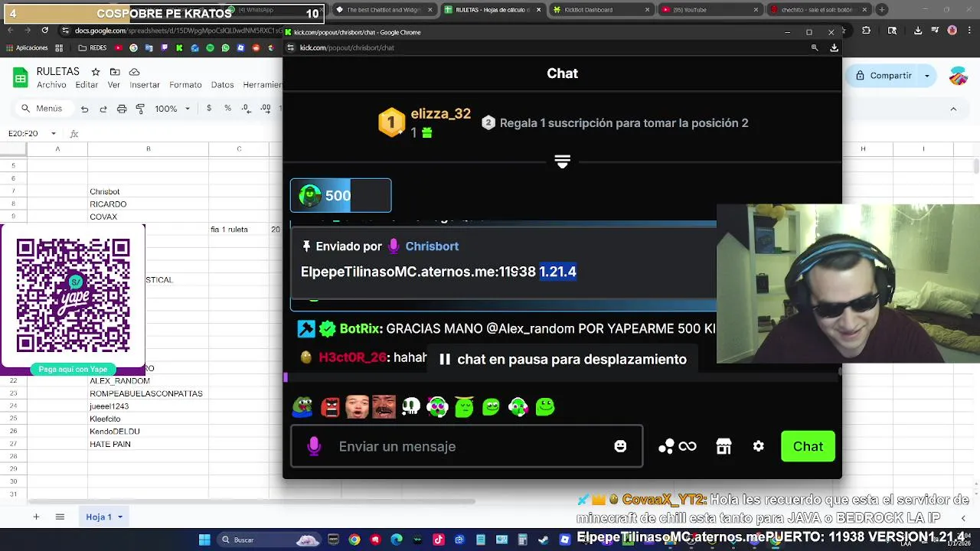Open the Insertar menu in Sheets
This screenshot has height=551, width=980.
145,85
